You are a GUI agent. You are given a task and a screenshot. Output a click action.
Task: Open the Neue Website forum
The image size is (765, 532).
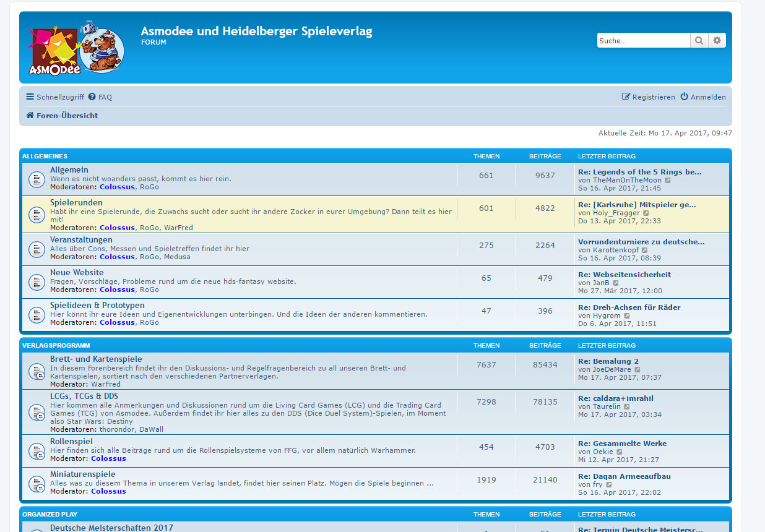(77, 273)
